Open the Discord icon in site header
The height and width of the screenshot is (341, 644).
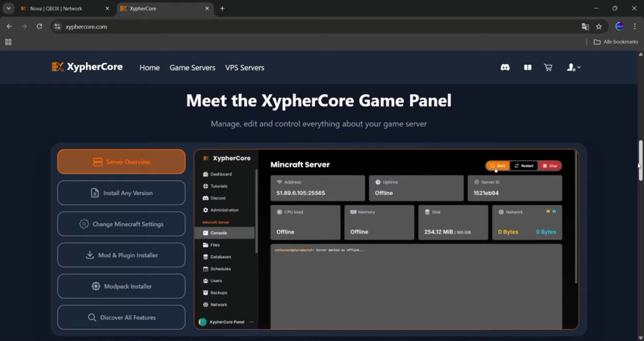[x=505, y=67]
